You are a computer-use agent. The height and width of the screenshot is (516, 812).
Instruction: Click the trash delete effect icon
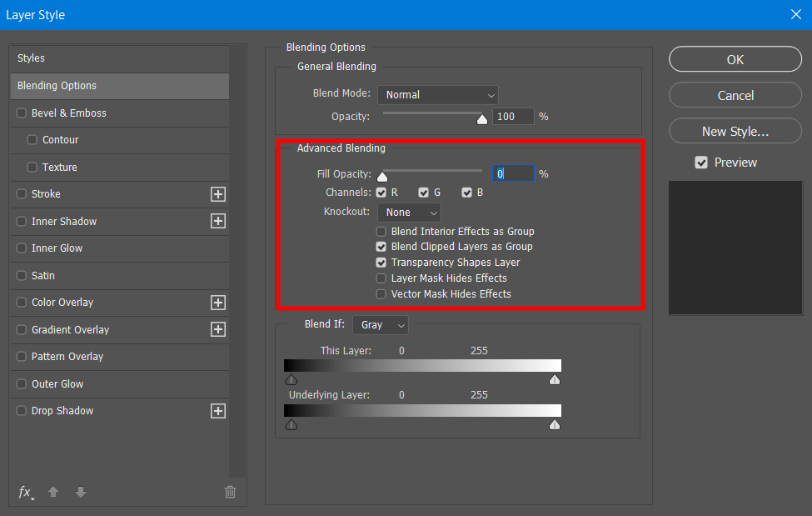pos(231,492)
